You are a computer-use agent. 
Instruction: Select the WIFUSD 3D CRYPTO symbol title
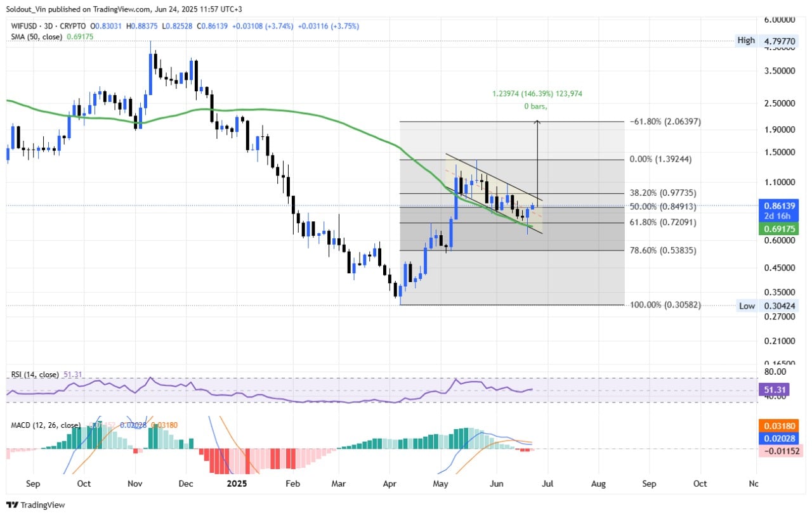pos(48,25)
